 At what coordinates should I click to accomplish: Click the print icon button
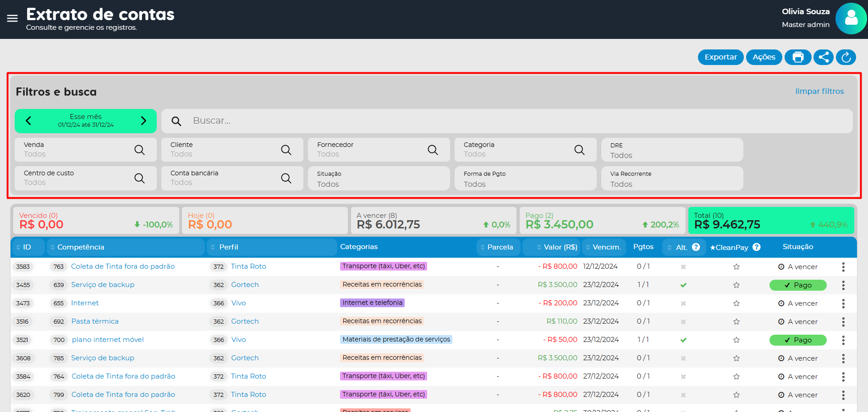point(798,57)
